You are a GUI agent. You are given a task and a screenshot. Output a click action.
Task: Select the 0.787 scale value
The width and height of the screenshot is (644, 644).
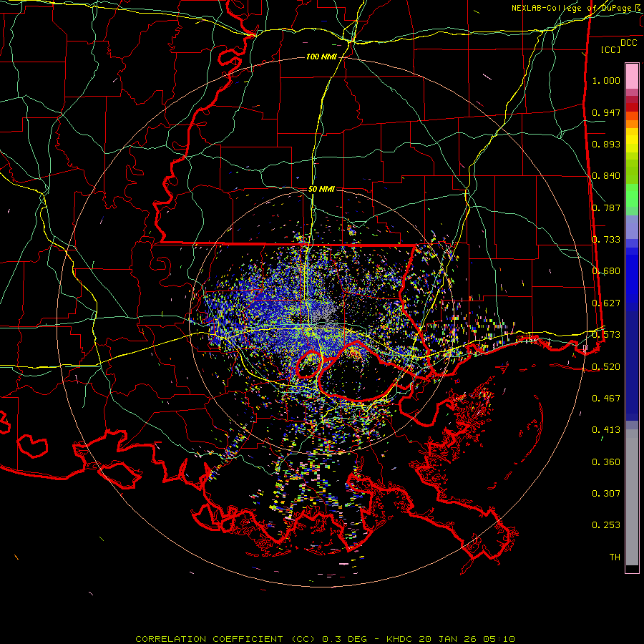[x=606, y=208]
